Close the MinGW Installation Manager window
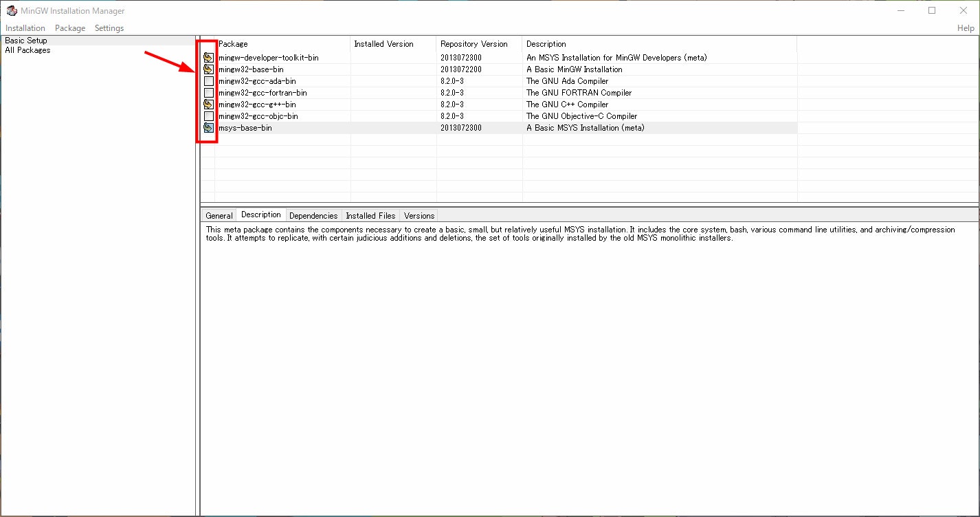This screenshot has width=980, height=517. (x=964, y=10)
